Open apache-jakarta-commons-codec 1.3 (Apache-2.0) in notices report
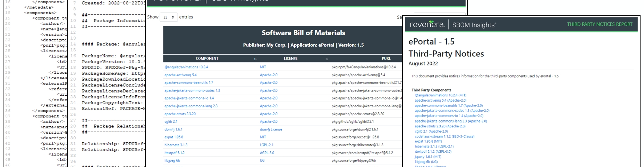This screenshot has width=644, height=167. 452,111
